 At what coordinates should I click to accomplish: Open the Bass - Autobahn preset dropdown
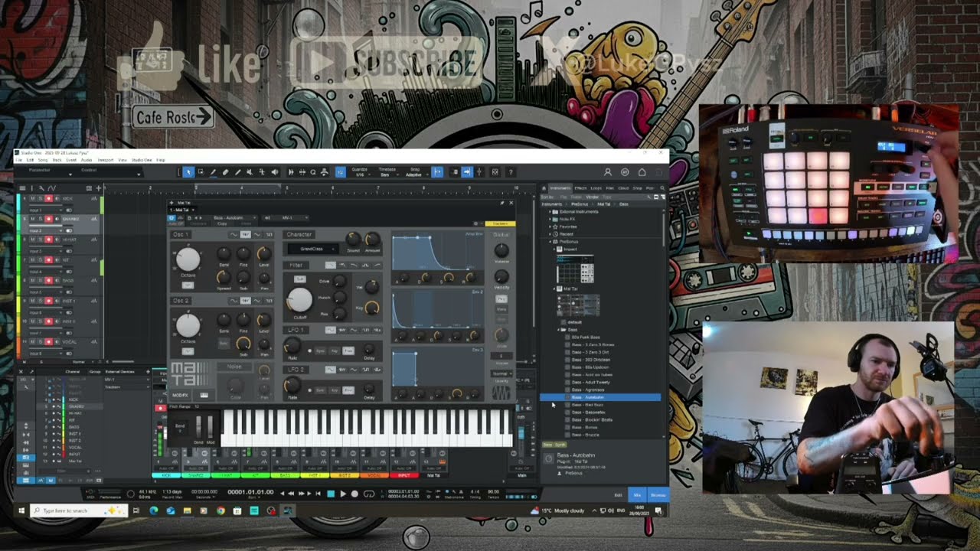pyautogui.click(x=235, y=217)
